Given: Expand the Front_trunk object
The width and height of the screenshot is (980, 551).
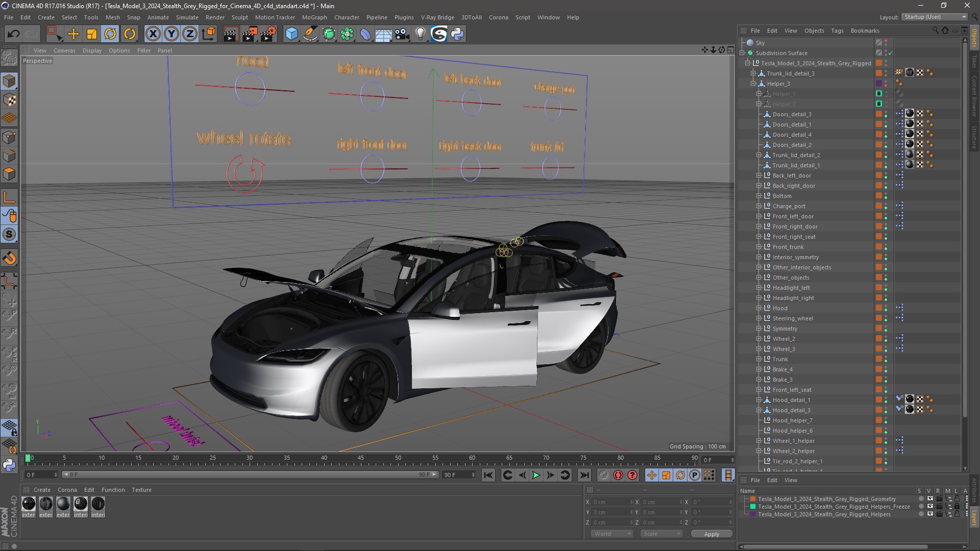Looking at the screenshot, I should (758, 247).
